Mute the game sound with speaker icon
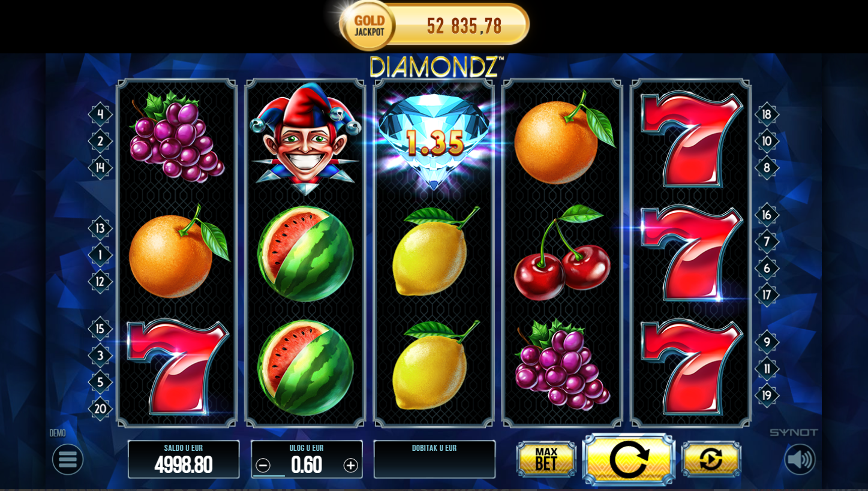Image resolution: width=868 pixels, height=491 pixels. pyautogui.click(x=800, y=459)
